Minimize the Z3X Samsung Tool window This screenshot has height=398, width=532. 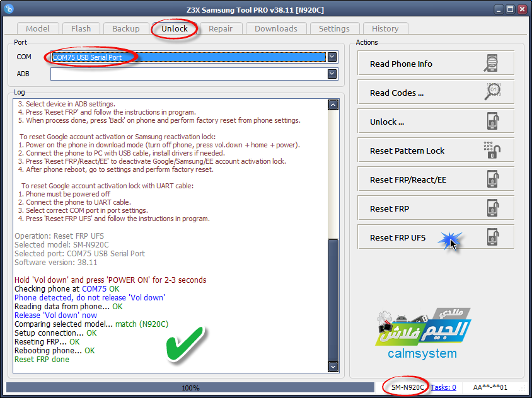pyautogui.click(x=499, y=9)
